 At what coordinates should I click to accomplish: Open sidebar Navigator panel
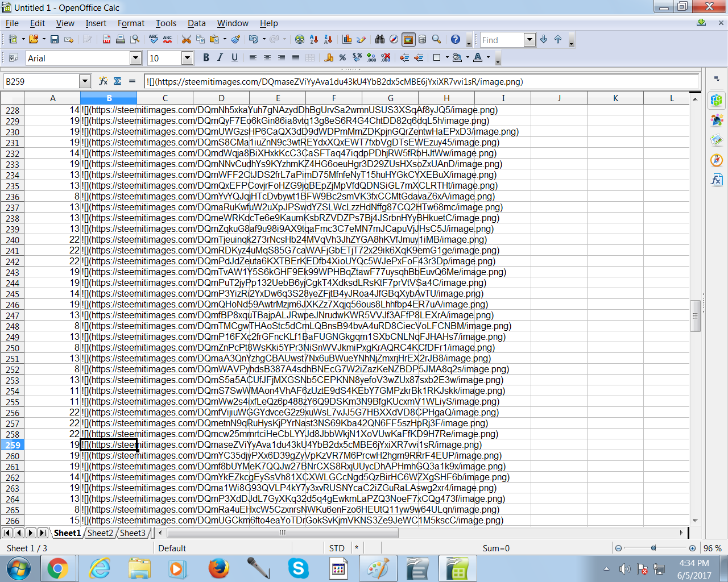click(717, 160)
